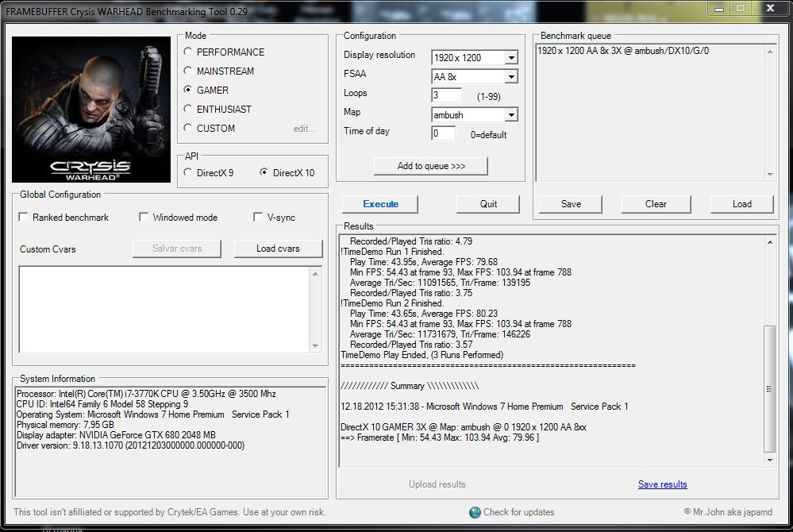
Task: Click the Processor line in System Information
Action: point(146,393)
